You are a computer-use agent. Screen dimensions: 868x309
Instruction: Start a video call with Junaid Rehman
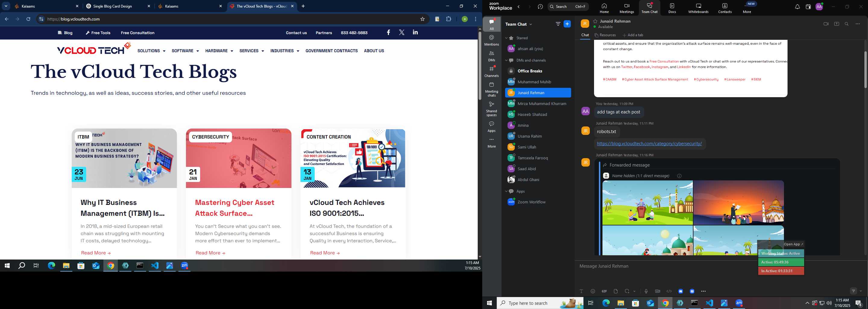[x=826, y=24]
